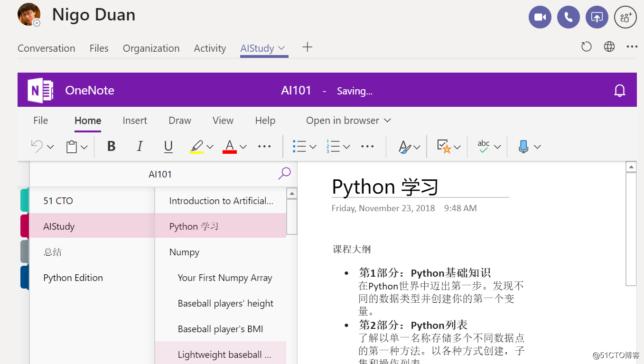The image size is (644, 364).
Task: Start an audio call
Action: [569, 18]
